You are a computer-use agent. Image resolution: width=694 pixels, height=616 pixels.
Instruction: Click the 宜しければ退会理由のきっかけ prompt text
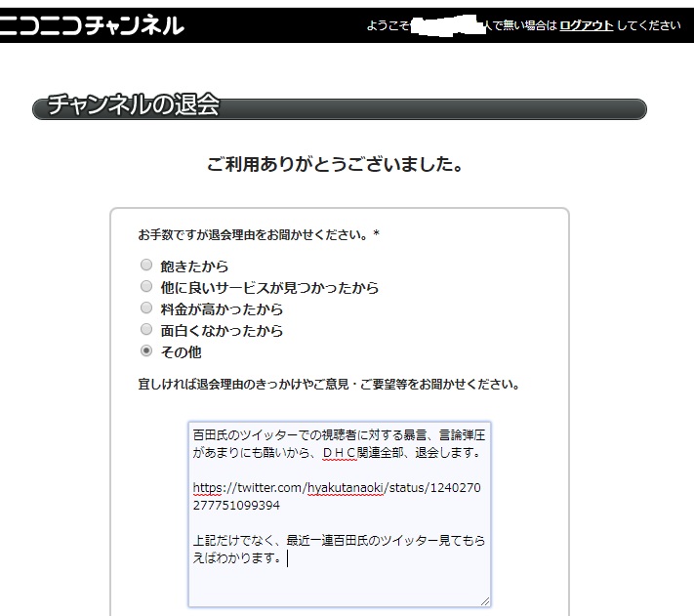click(329, 384)
